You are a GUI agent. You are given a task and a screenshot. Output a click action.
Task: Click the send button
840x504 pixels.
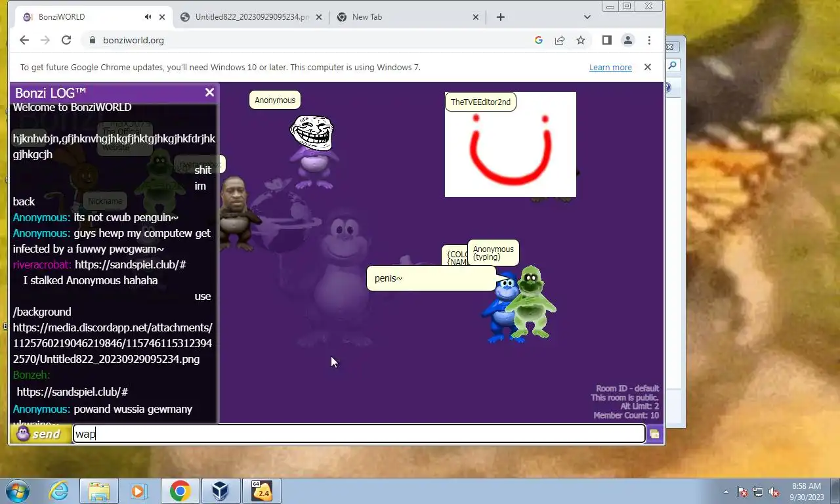(41, 434)
